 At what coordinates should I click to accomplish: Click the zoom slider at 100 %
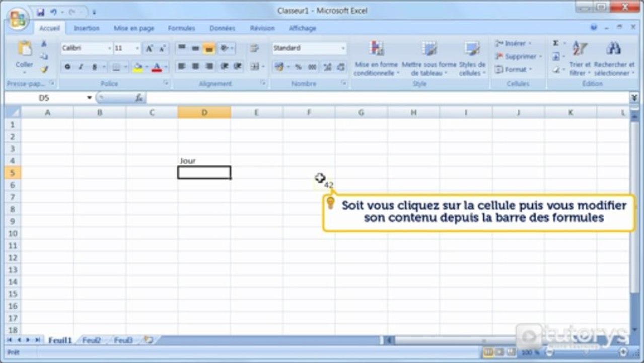coord(586,352)
